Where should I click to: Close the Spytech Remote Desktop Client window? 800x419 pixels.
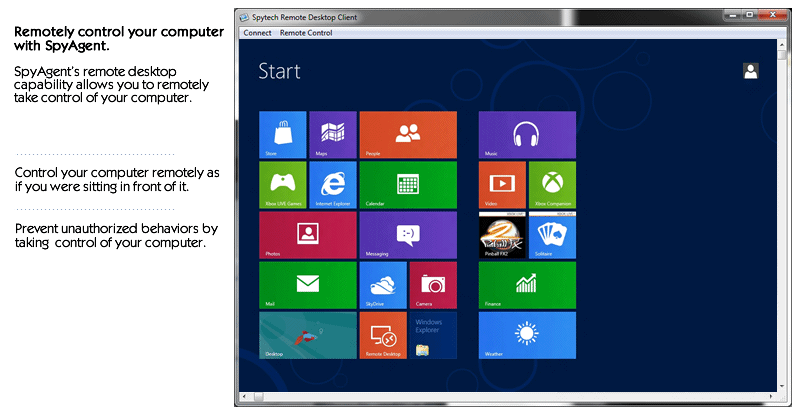[x=773, y=15]
